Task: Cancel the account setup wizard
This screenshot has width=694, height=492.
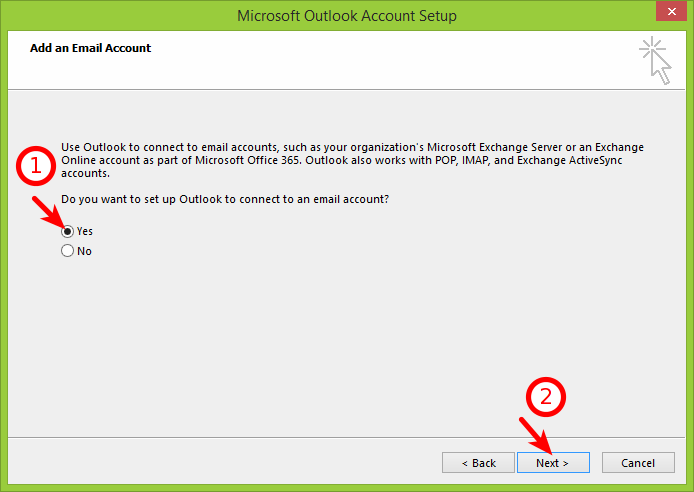Action: [638, 463]
